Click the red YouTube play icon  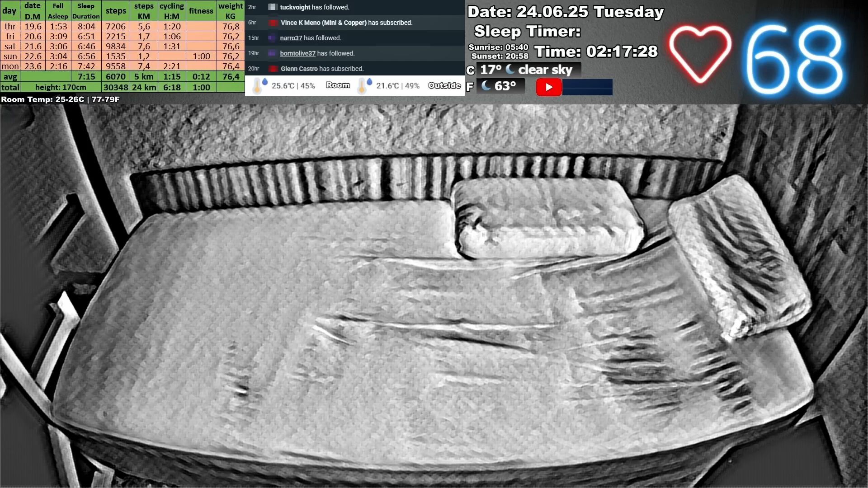point(549,87)
